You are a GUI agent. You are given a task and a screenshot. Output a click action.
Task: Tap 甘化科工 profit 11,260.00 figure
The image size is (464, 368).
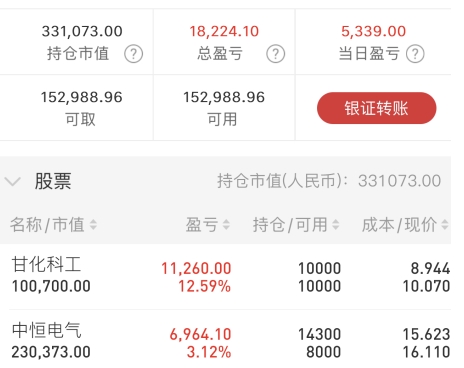click(196, 269)
